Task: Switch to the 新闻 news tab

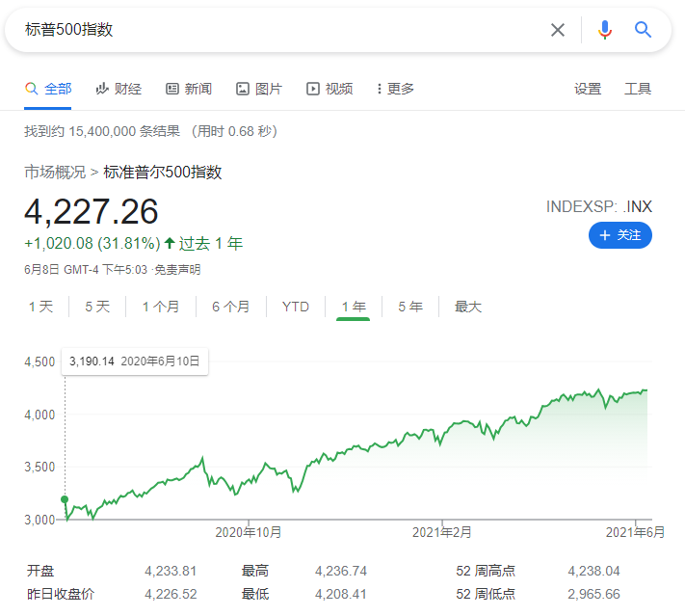Action: (189, 89)
